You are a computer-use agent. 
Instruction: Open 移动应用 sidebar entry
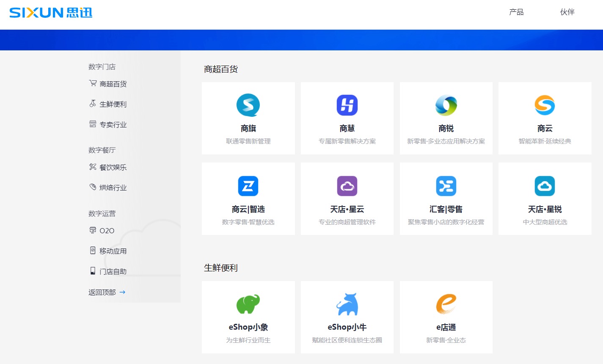point(113,251)
